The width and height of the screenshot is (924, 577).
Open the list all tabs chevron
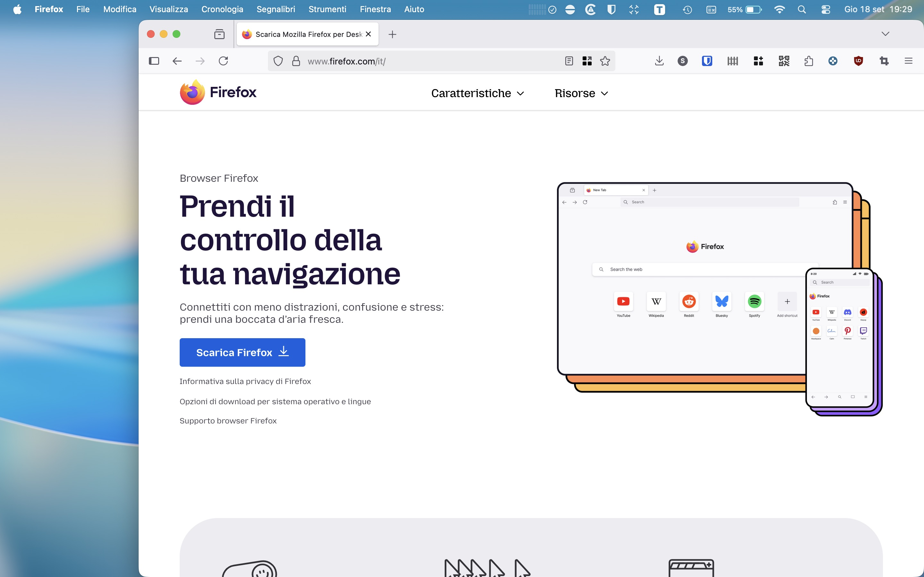[x=886, y=34]
